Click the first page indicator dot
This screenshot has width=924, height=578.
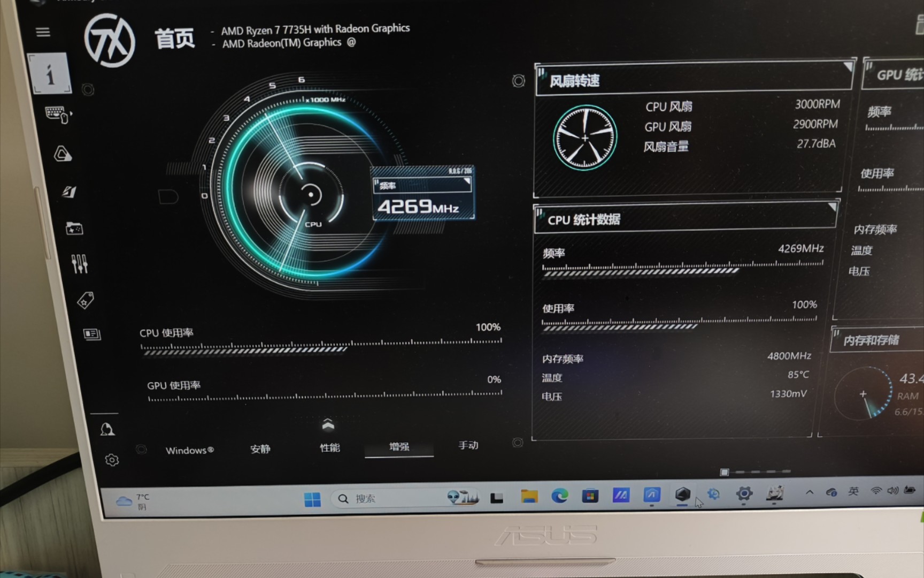[725, 472]
